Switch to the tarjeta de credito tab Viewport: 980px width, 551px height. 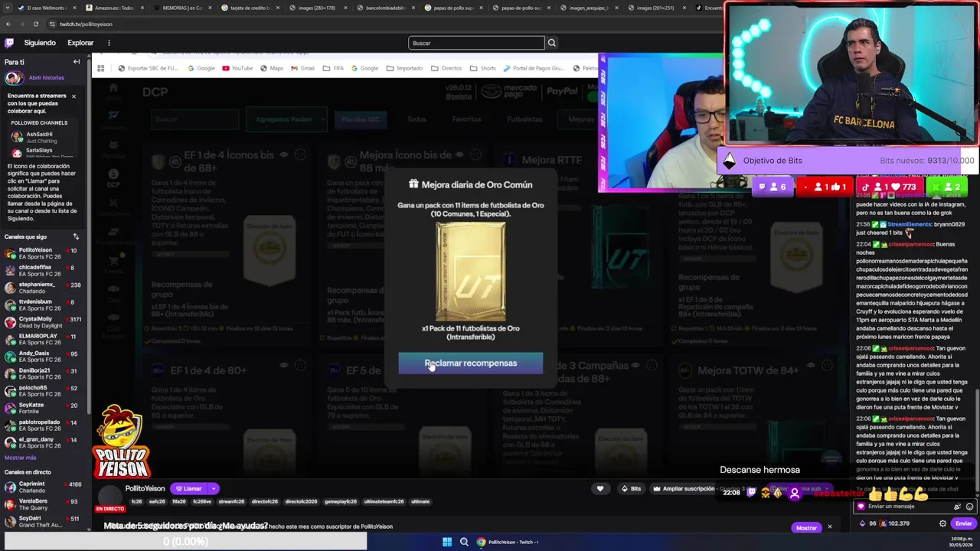coord(249,8)
